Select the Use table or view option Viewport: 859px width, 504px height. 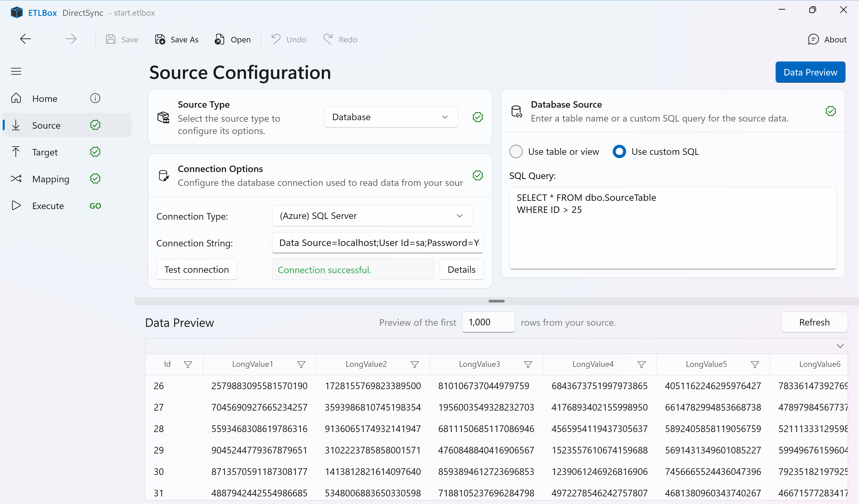tap(516, 151)
